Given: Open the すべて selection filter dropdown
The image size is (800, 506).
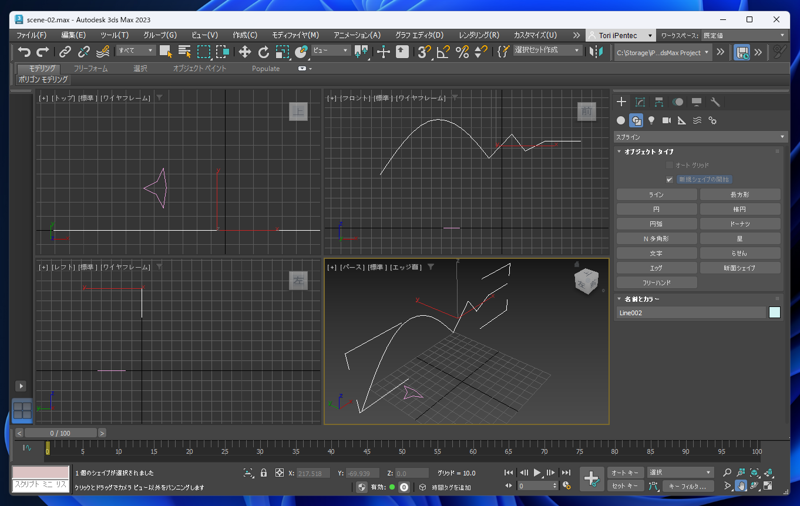Looking at the screenshot, I should tap(135, 50).
